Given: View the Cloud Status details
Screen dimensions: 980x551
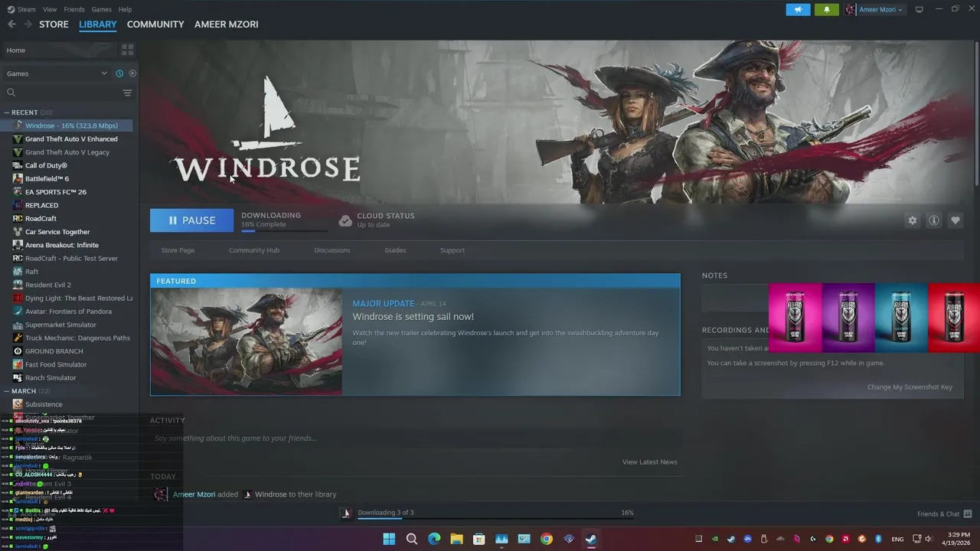Looking at the screenshot, I should (x=377, y=220).
